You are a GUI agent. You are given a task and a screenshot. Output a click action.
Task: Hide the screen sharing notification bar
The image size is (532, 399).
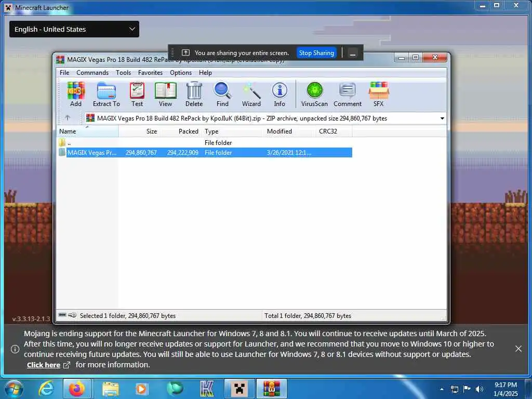[353, 54]
